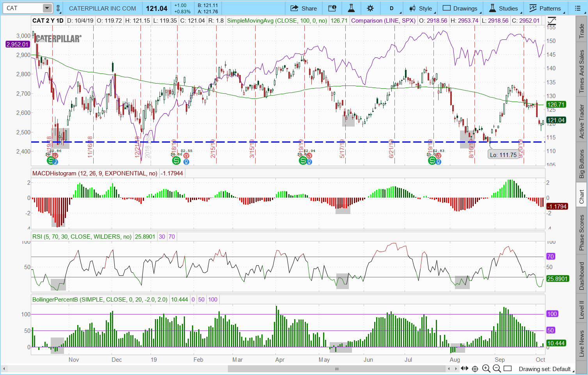
Task: Expand the Style dropdown menu
Action: pyautogui.click(x=421, y=8)
